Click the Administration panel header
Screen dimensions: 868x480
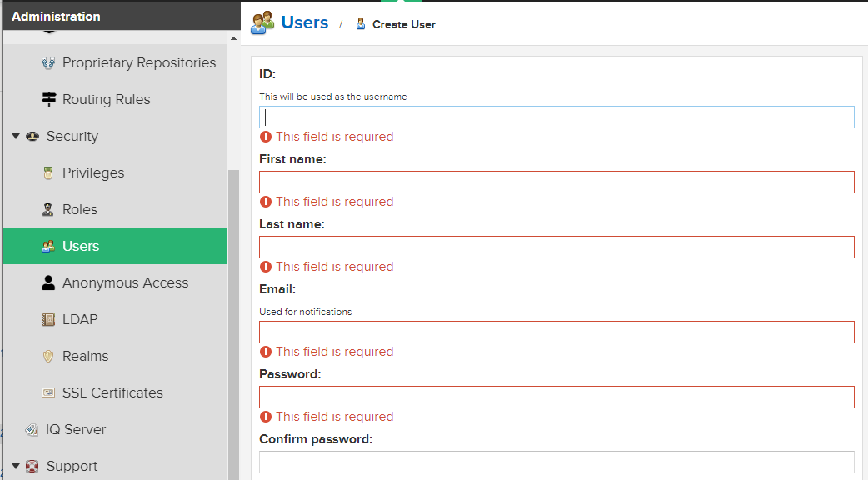(122, 16)
